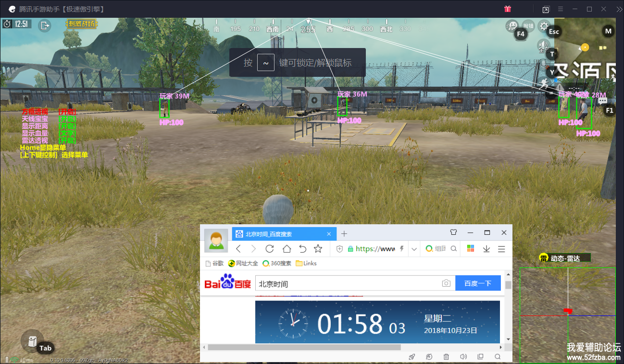Click the 刺激战场 game logo

82,24
